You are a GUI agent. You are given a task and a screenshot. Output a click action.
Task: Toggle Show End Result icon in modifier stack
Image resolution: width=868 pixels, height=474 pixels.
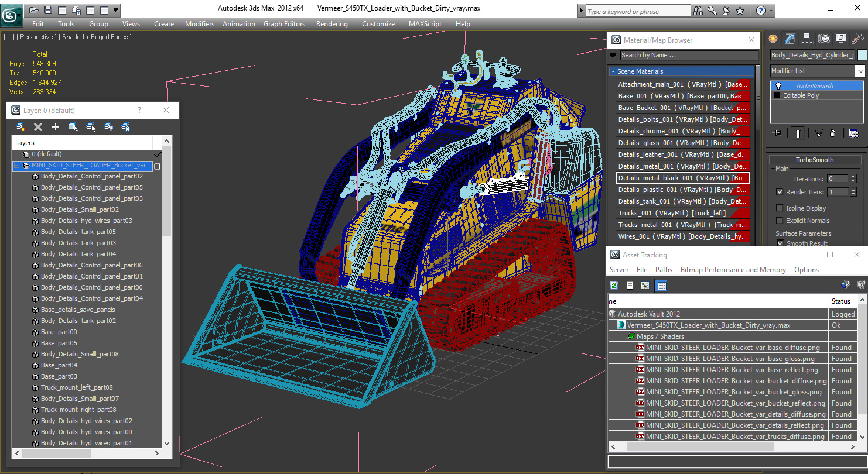coord(798,133)
